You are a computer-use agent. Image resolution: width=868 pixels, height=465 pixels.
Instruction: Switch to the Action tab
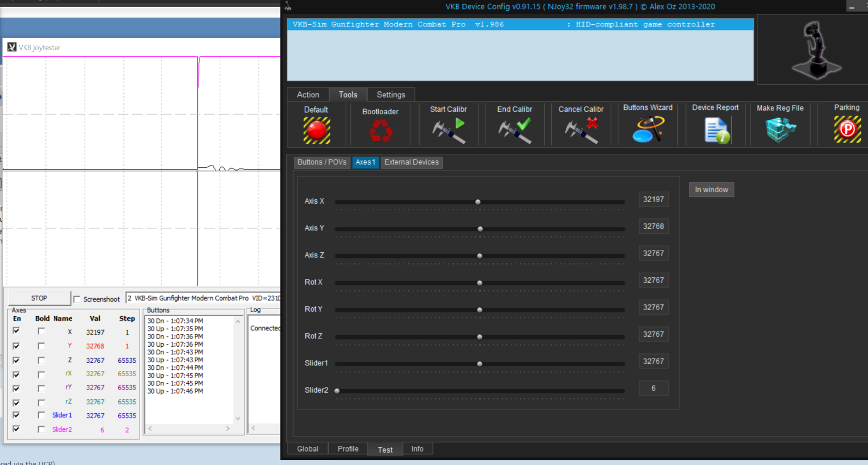pos(308,95)
